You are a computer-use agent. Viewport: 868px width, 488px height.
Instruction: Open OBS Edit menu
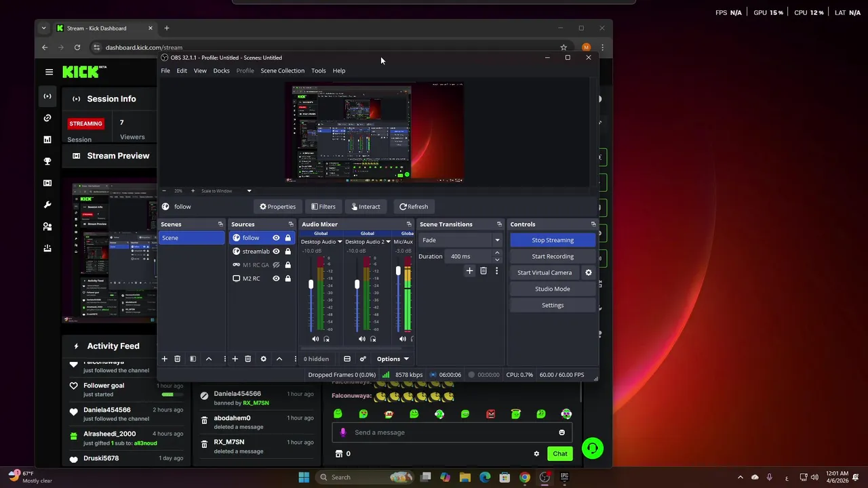click(182, 70)
